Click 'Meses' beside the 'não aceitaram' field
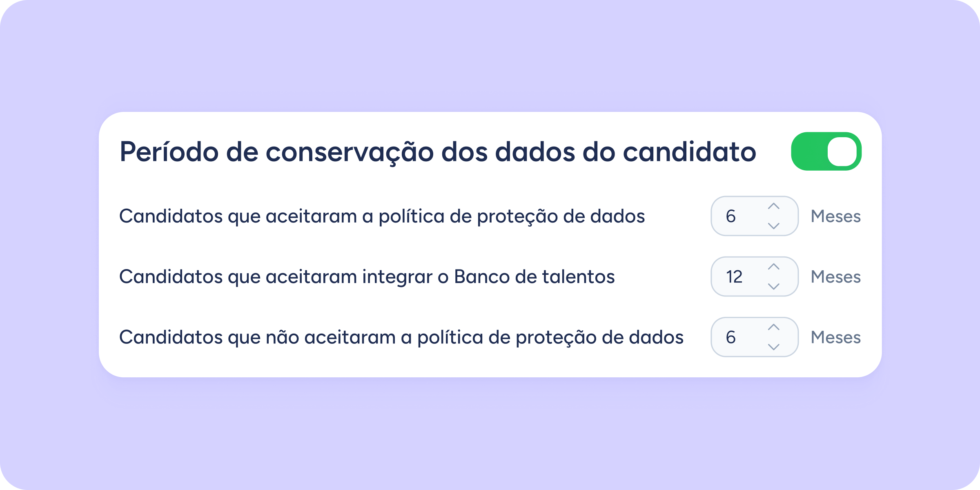The width and height of the screenshot is (980, 490). pos(835,337)
